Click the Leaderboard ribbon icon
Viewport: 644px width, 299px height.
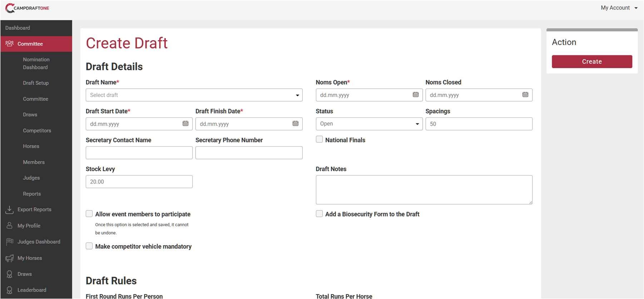pyautogui.click(x=10, y=290)
